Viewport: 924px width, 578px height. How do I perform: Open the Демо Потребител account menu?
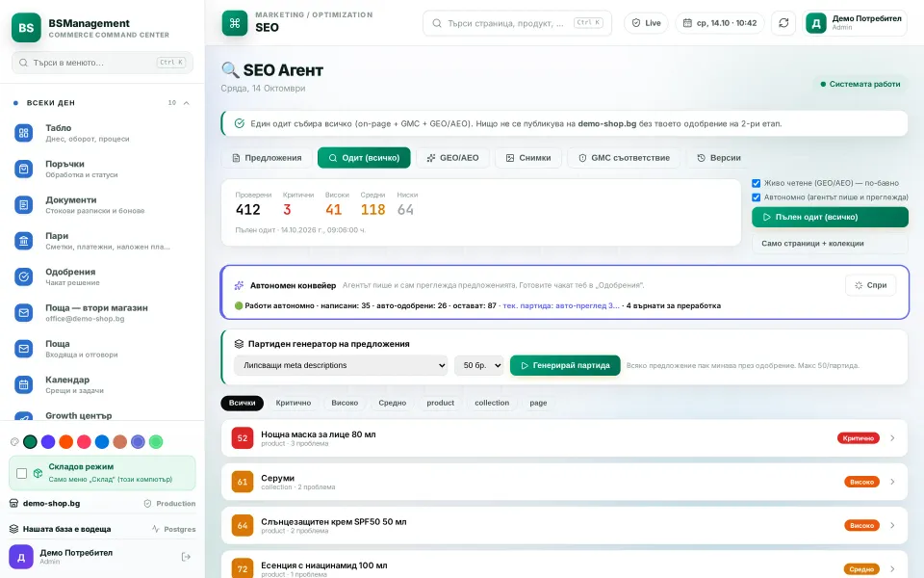(x=855, y=23)
